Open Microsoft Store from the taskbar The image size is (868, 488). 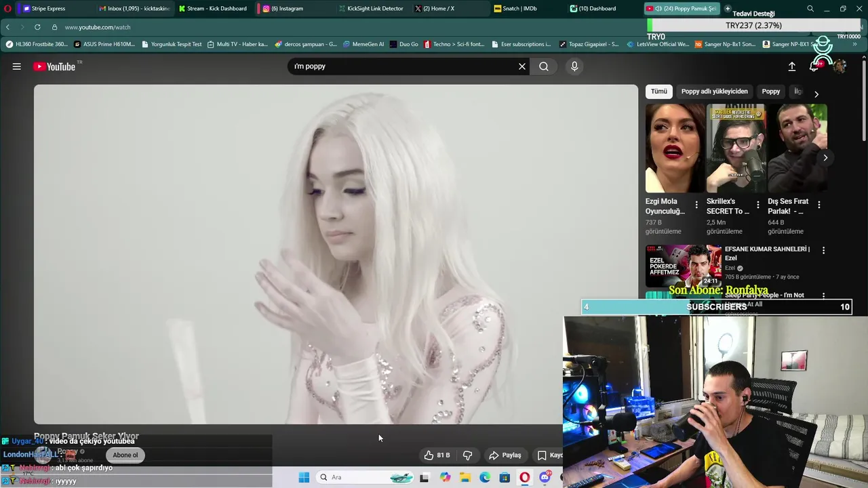pos(505,477)
